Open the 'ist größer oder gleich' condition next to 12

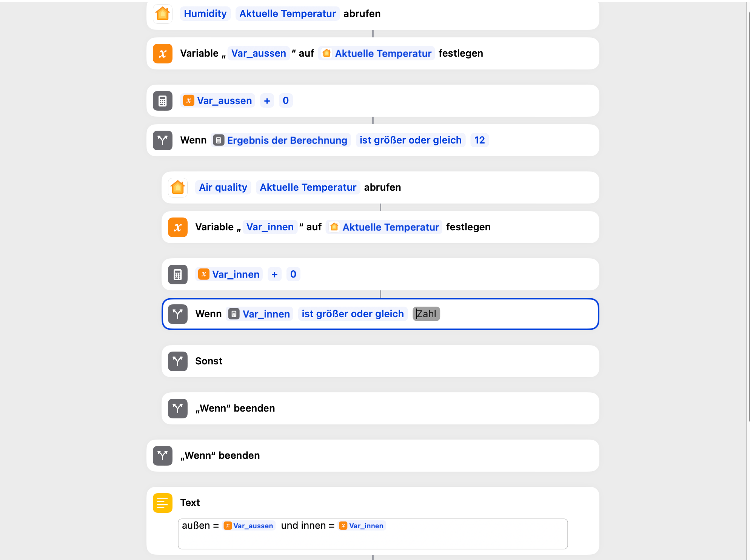tap(410, 140)
